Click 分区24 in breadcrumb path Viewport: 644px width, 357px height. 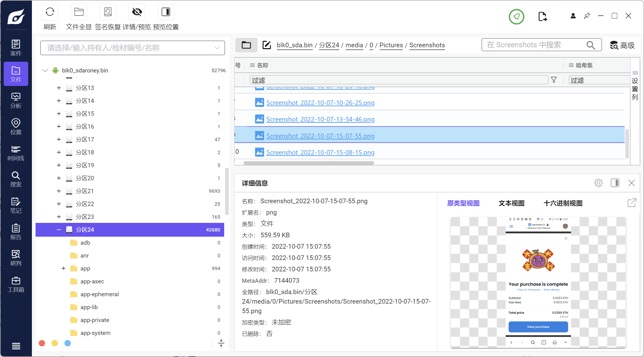coord(329,45)
